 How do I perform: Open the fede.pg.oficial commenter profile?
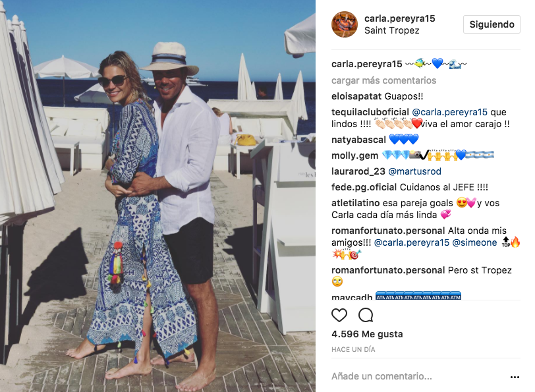pos(364,187)
